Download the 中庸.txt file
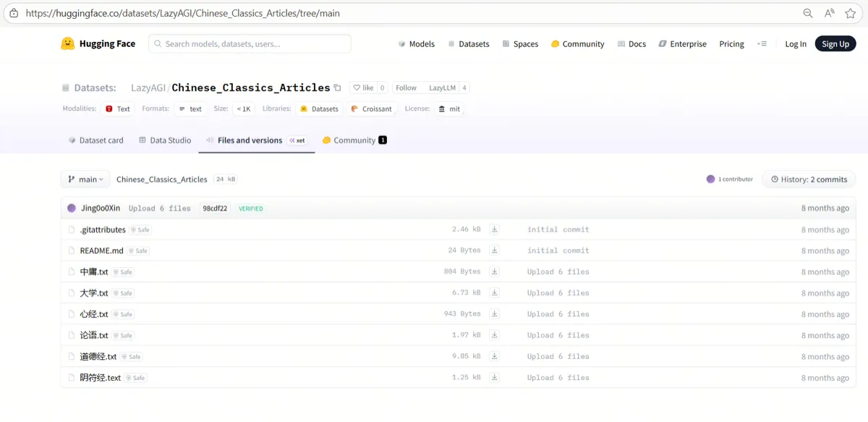The image size is (868, 422). click(x=494, y=271)
